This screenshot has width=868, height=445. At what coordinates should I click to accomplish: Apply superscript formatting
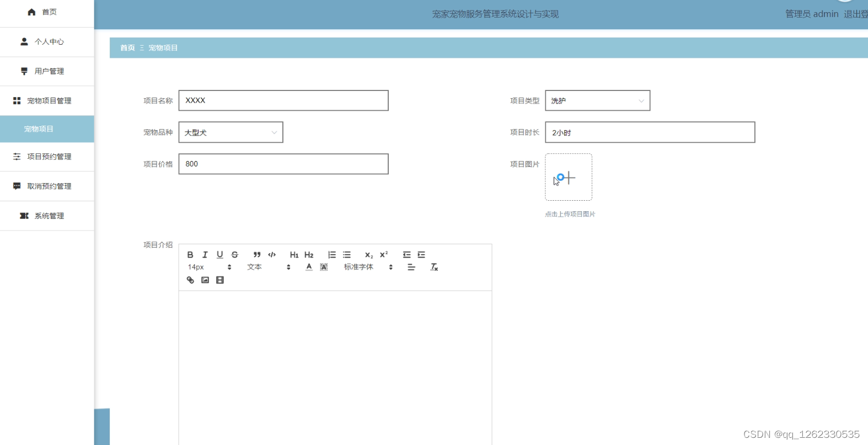point(384,255)
